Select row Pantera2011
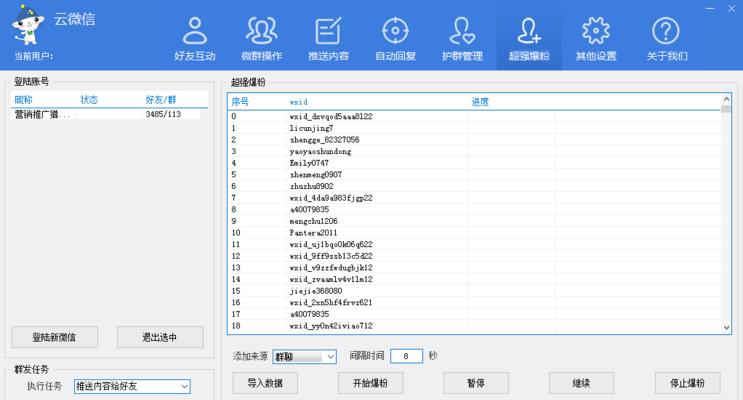743x400 pixels. (x=475, y=233)
